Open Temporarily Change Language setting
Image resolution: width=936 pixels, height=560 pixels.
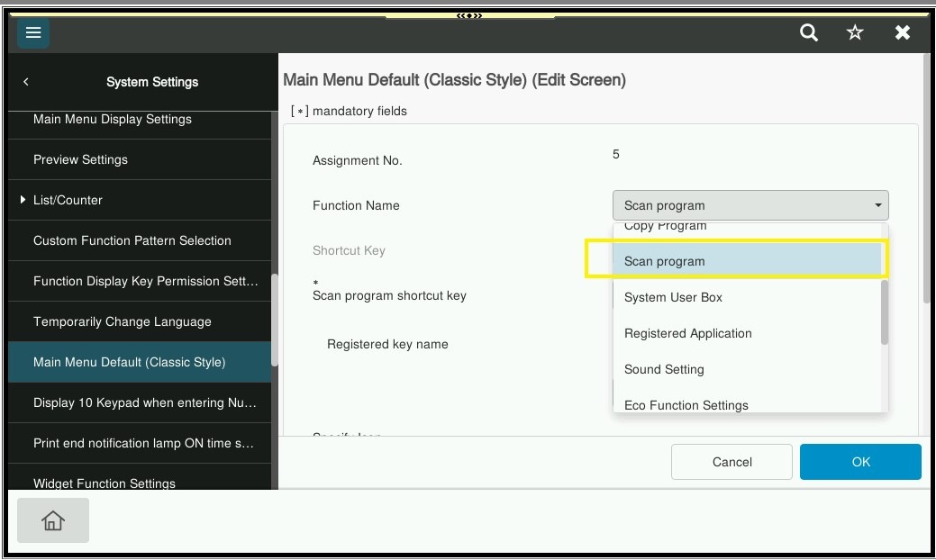tap(123, 321)
